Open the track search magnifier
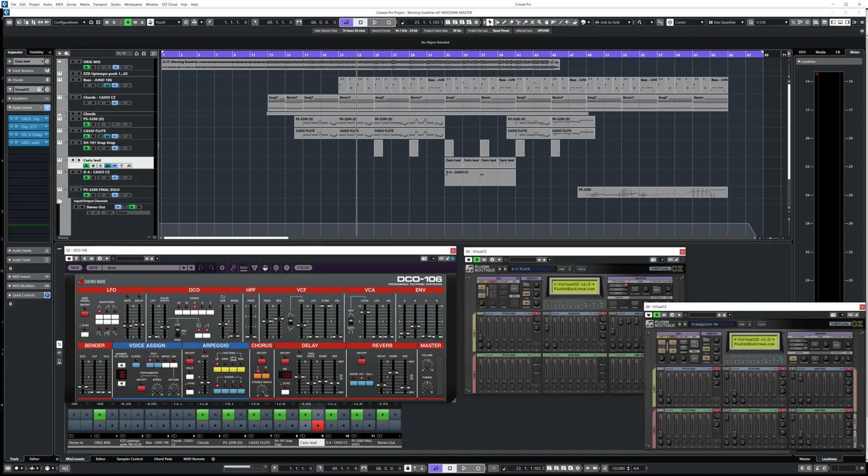868x476 pixels. tap(153, 54)
